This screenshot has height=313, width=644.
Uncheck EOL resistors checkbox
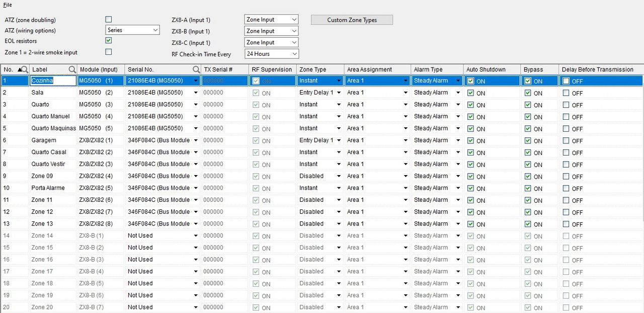coord(108,41)
